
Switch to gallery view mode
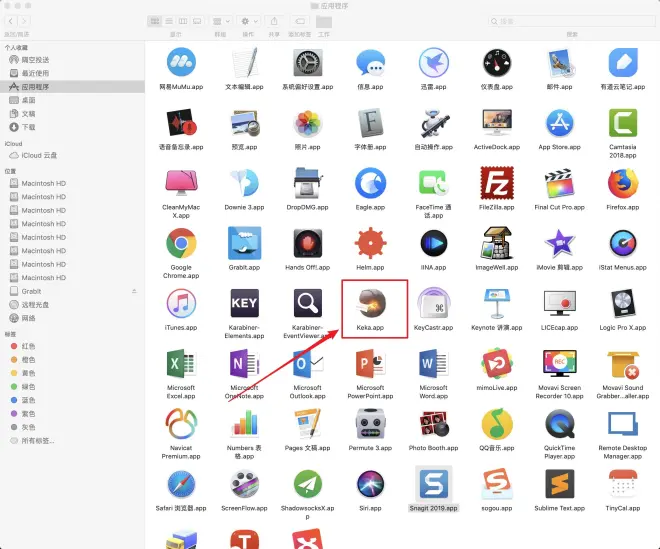[197, 21]
